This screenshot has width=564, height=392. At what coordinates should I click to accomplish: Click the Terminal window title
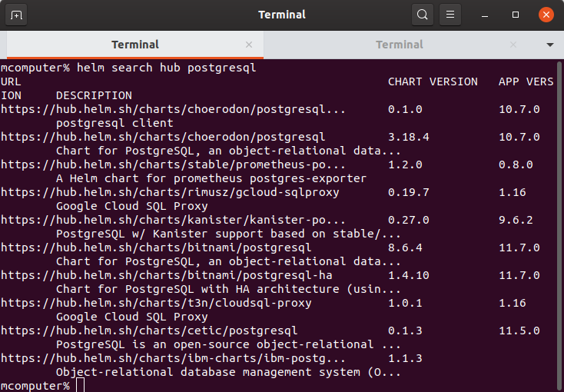point(282,15)
